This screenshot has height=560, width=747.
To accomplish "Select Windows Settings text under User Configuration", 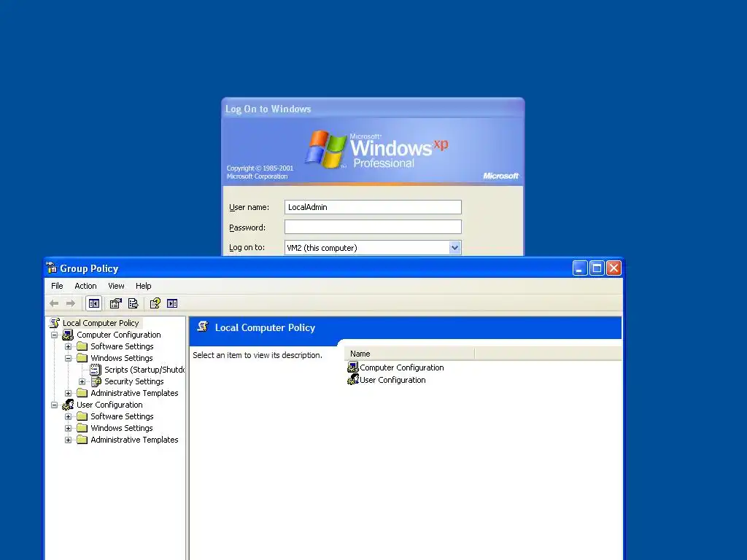I will (122, 428).
